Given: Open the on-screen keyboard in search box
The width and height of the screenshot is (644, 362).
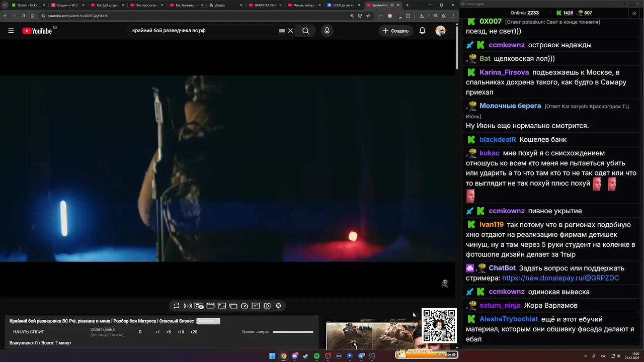Looking at the screenshot, I should [x=282, y=31].
